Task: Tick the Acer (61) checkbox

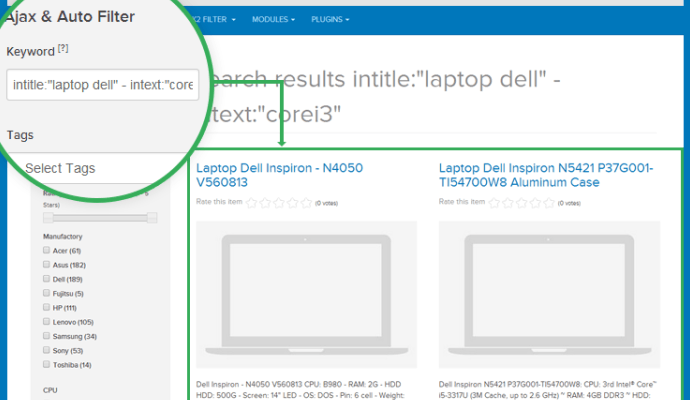Action: tap(46, 250)
